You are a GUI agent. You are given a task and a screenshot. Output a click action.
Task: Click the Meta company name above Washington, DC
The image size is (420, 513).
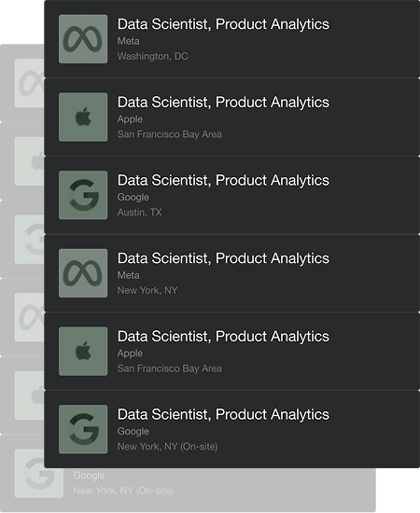[x=128, y=41]
